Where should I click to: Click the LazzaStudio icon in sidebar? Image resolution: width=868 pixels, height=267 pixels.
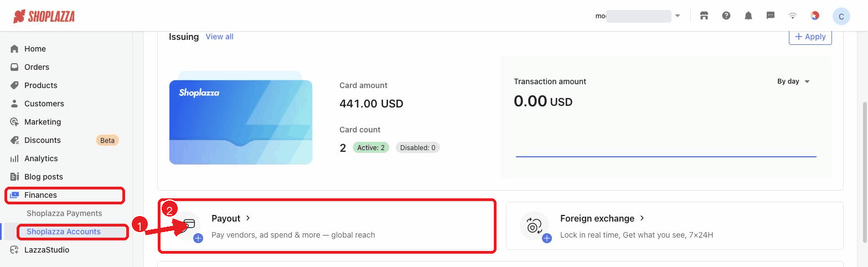(14, 250)
